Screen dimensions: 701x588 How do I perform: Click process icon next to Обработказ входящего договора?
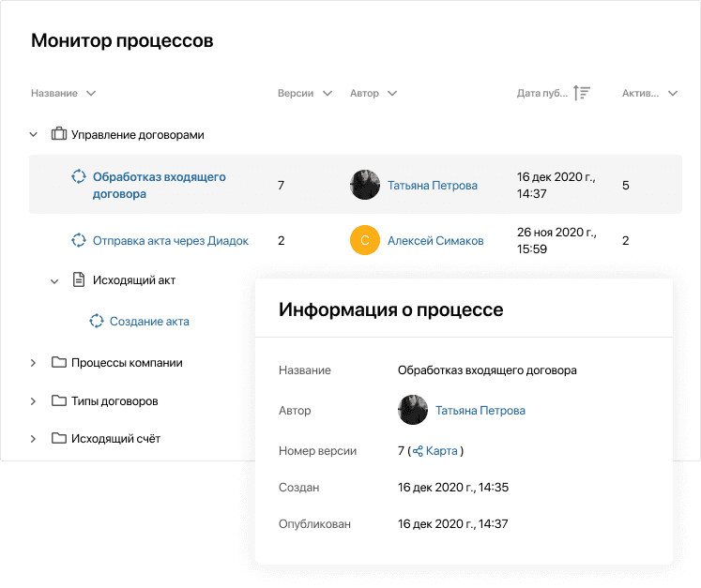tap(79, 176)
